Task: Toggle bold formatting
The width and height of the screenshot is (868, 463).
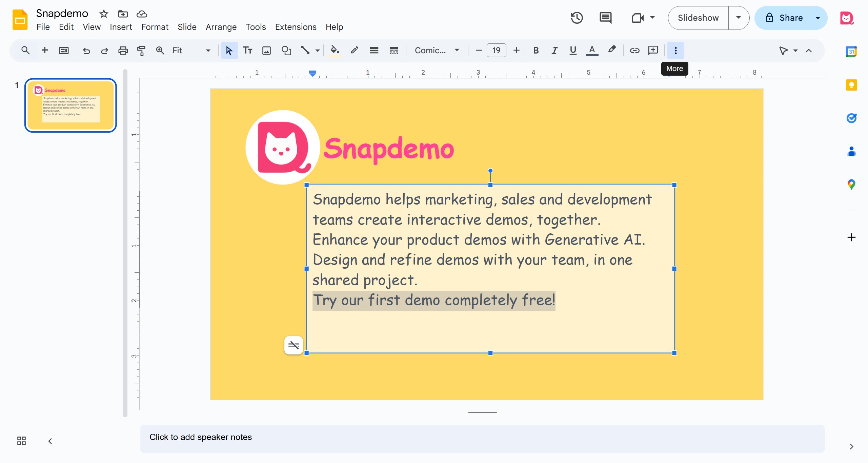Action: (536, 51)
